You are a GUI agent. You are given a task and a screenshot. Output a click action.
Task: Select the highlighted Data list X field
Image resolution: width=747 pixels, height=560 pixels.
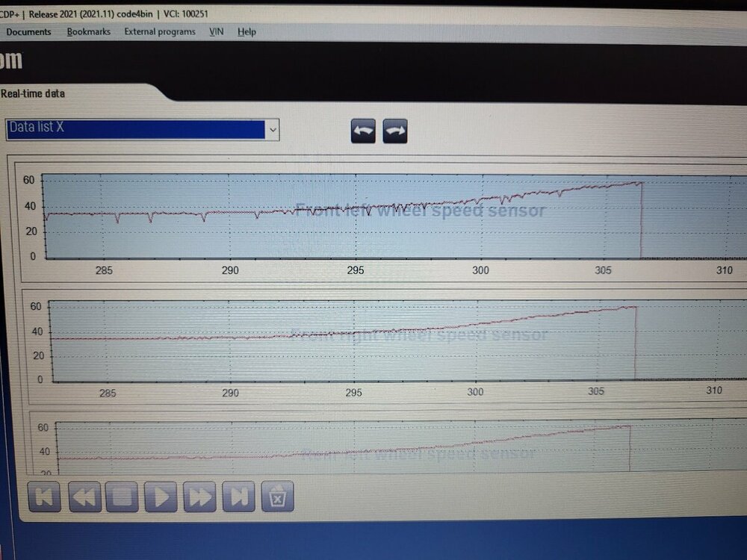coord(136,128)
